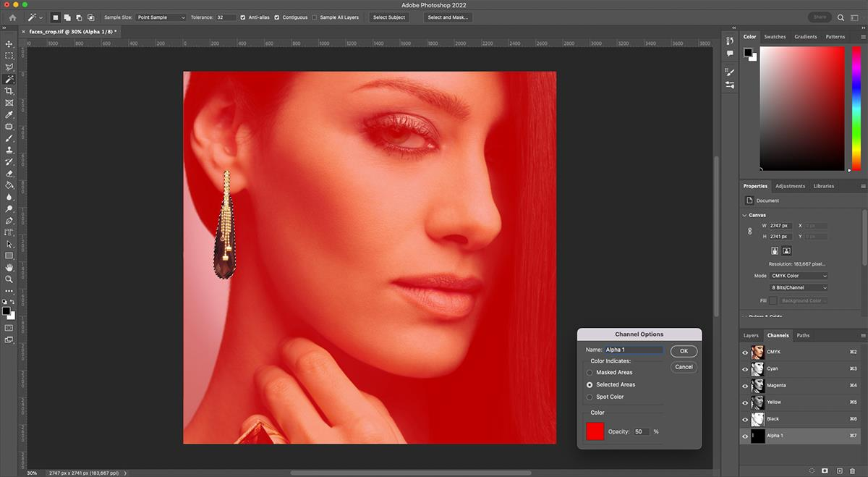Click the red color swatch in dialog

pyautogui.click(x=595, y=431)
